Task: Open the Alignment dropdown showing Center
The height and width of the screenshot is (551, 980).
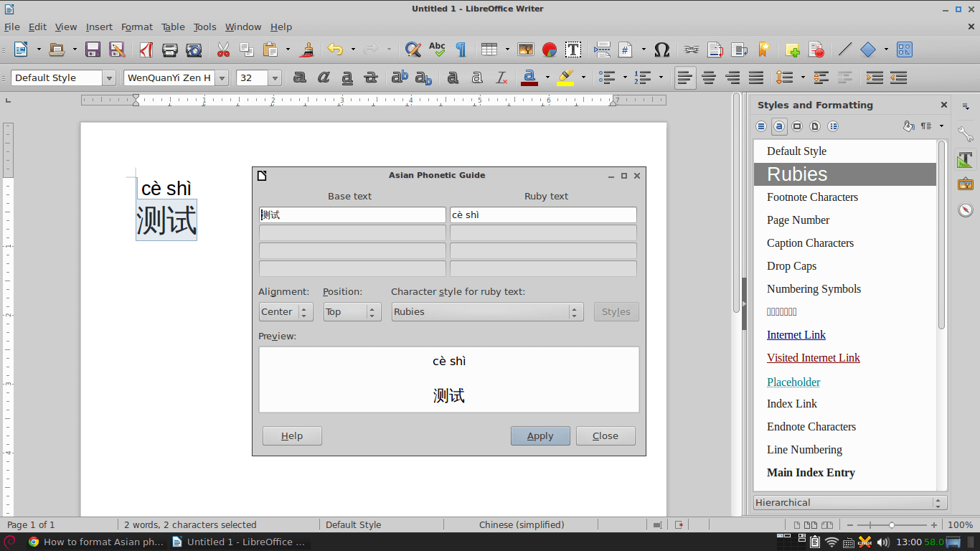Action: [286, 312]
